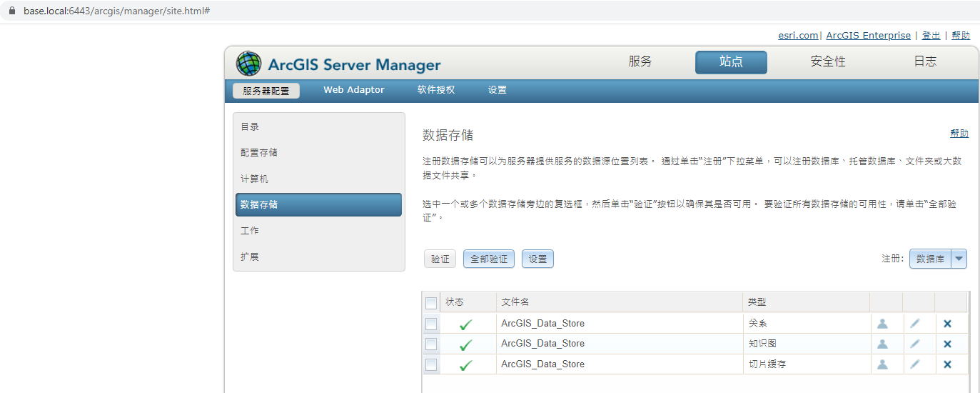
Task: Click the green status checkmark for 关系
Action: point(466,324)
